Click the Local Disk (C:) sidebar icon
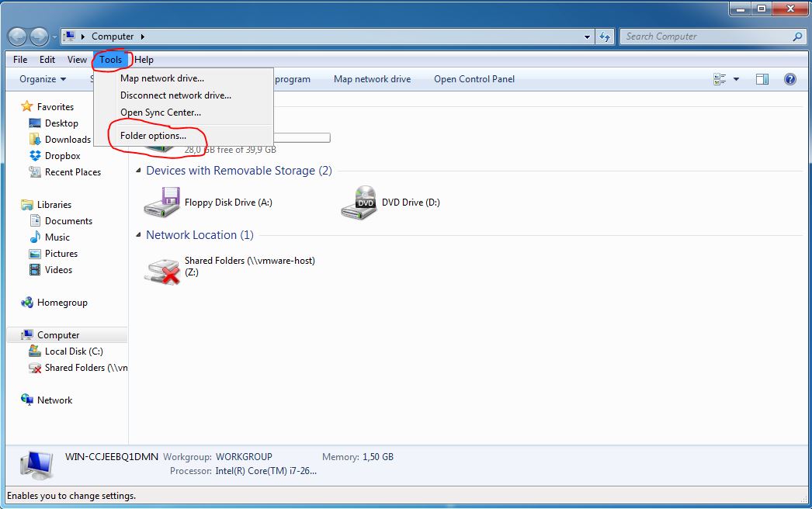The image size is (812, 509). click(35, 351)
